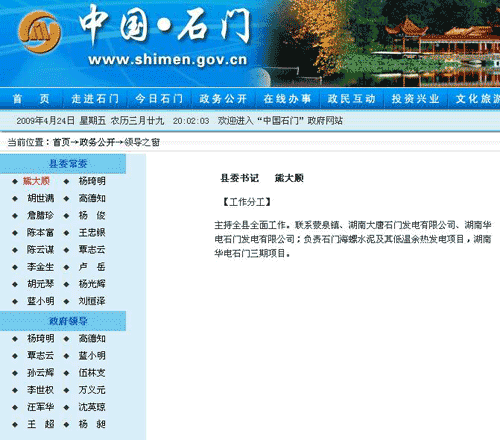Open the 走进石门 navigation item
Screen dimensions: 500x440
coord(95,99)
